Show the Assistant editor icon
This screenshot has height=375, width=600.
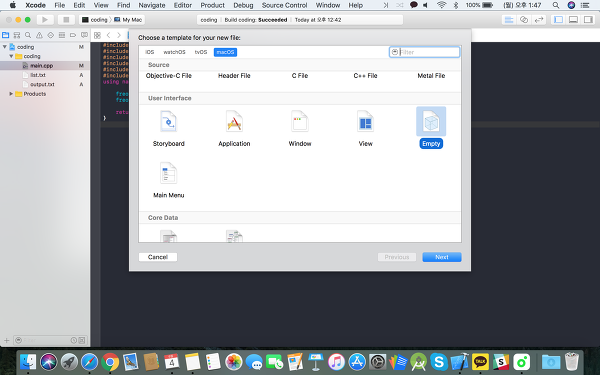523,20
